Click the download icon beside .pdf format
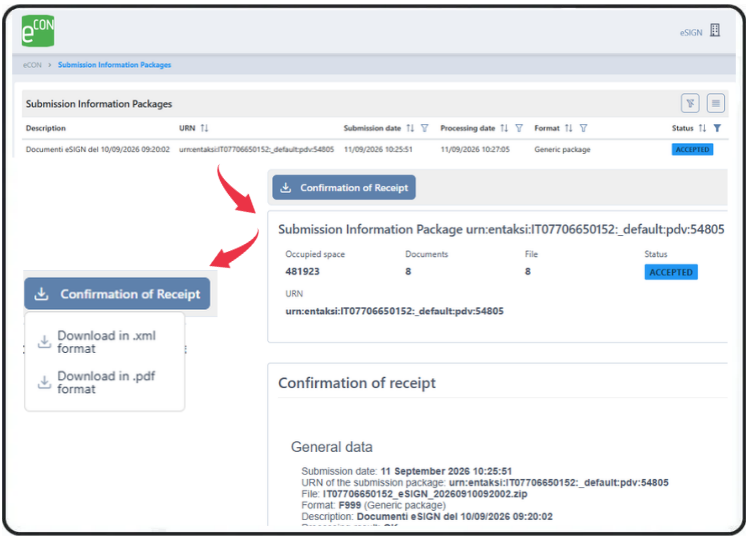Viewport: 748px width, 540px height. (44, 382)
